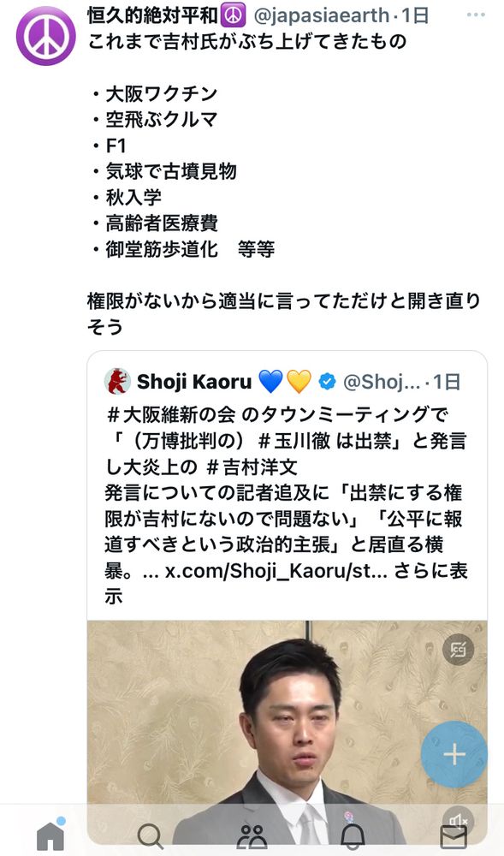Open the Messages envelope icon

tap(454, 837)
